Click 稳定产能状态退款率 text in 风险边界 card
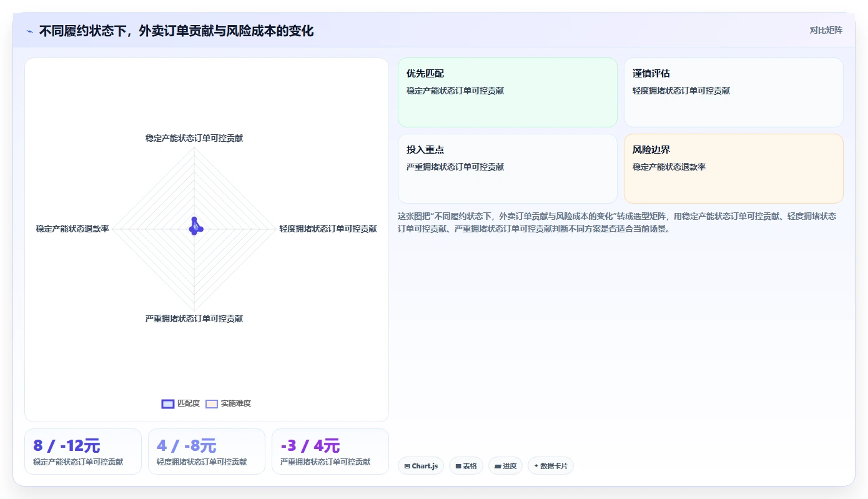This screenshot has height=499, width=868. point(669,167)
